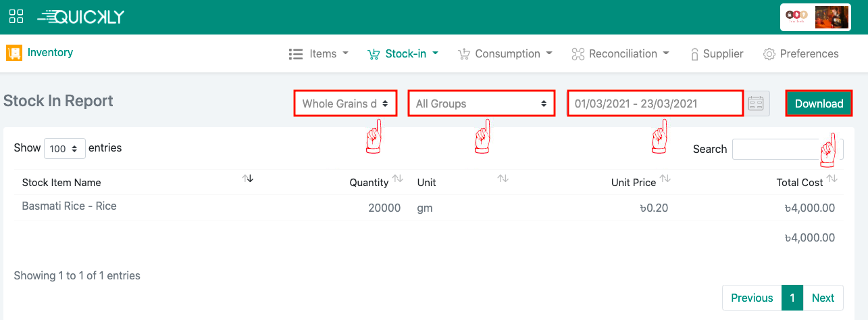
Task: Go to the Supplier page
Action: pyautogui.click(x=716, y=53)
